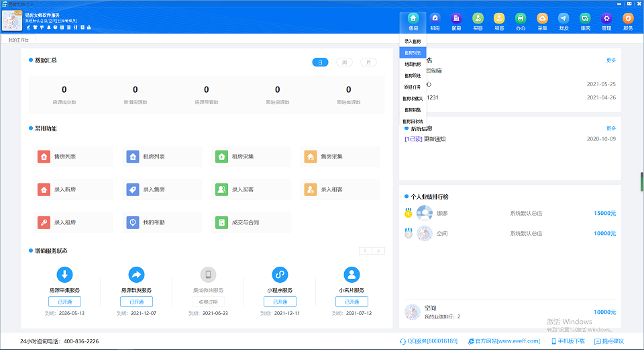Expand the 售房 dropdown in toolbar
Screen dimensions: 644x350
[x=413, y=21]
